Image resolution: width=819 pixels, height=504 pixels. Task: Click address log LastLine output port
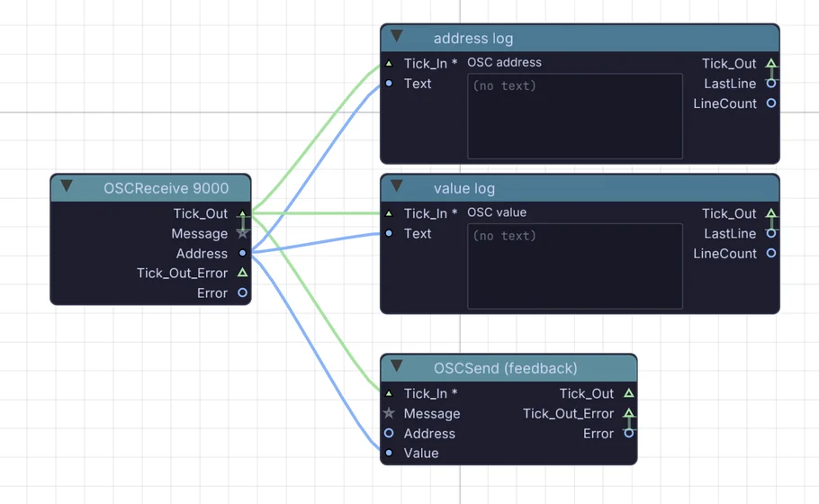771,83
